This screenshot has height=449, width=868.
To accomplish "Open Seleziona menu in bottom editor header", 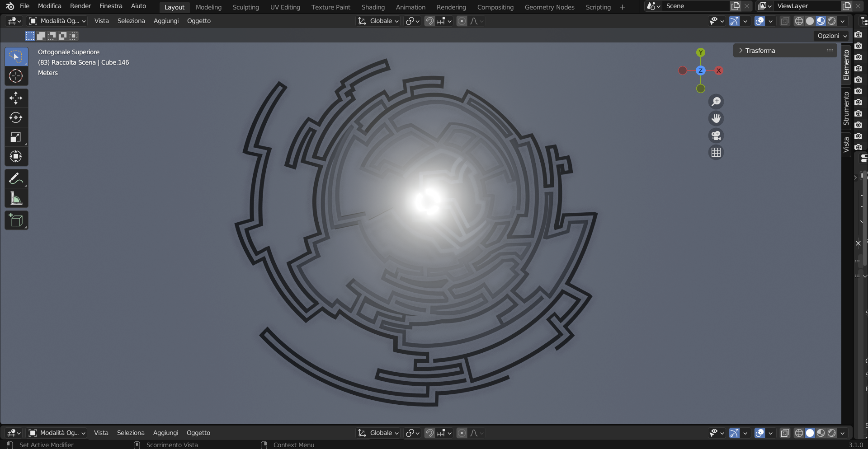I will click(131, 433).
